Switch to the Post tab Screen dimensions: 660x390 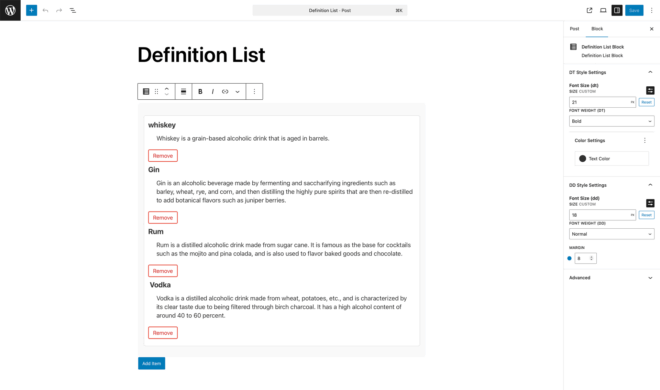coord(574,29)
